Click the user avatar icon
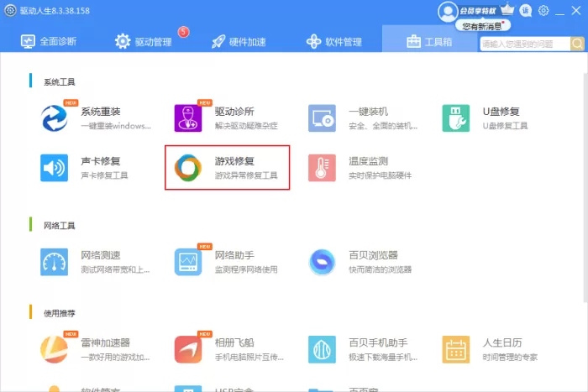This screenshot has width=588, height=392. (448, 12)
